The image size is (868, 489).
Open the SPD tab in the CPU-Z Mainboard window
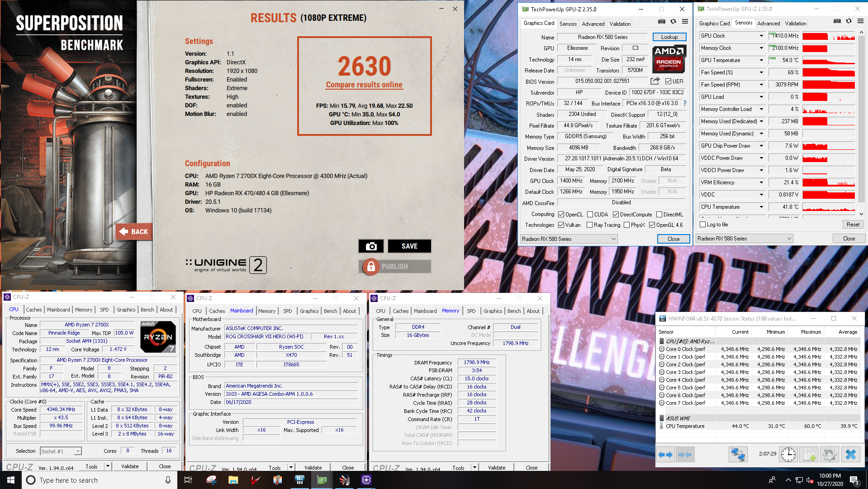(288, 311)
